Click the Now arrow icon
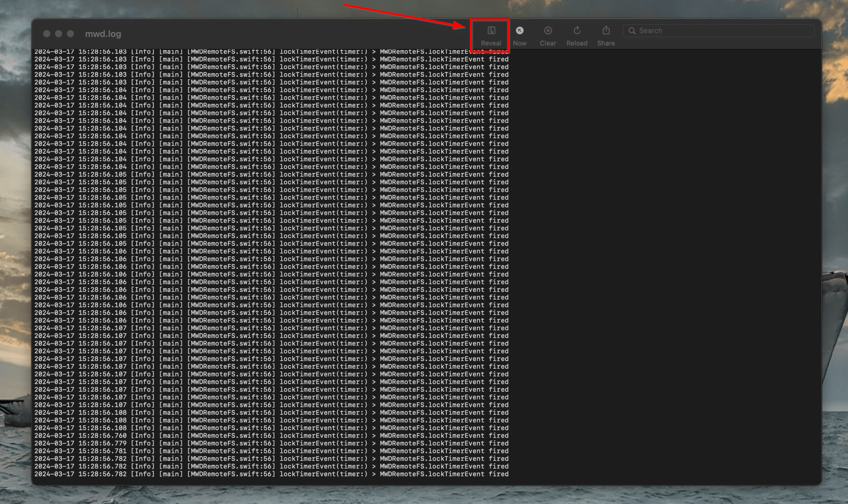 (x=519, y=30)
